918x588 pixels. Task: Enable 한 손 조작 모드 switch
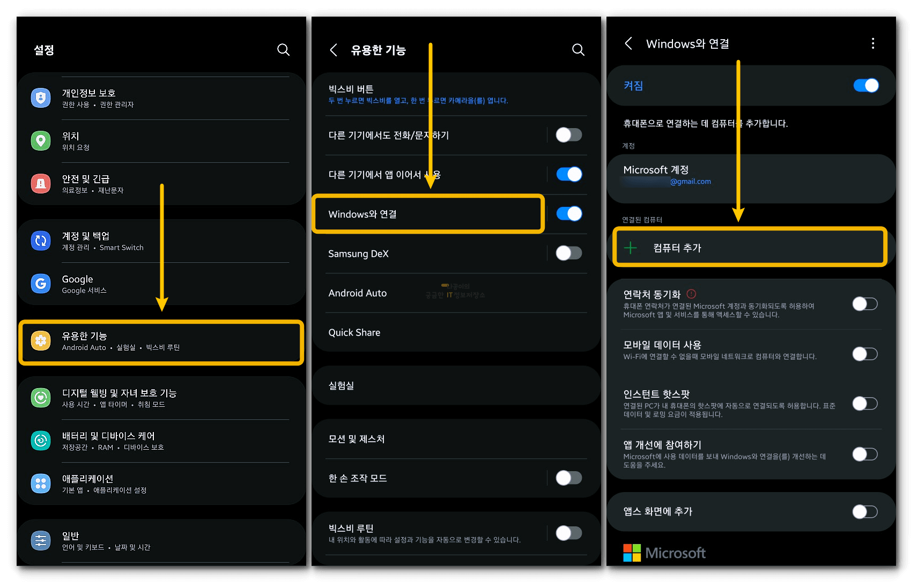coord(569,478)
